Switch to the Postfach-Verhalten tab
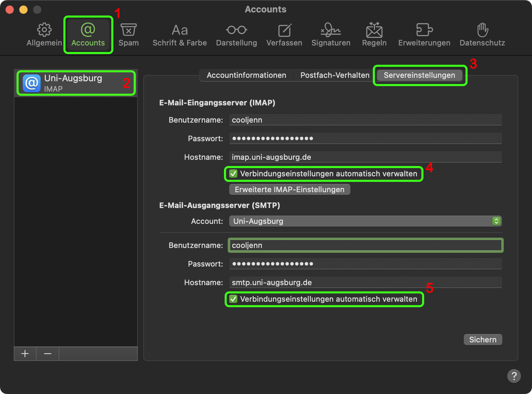The image size is (532, 394). pyautogui.click(x=335, y=75)
